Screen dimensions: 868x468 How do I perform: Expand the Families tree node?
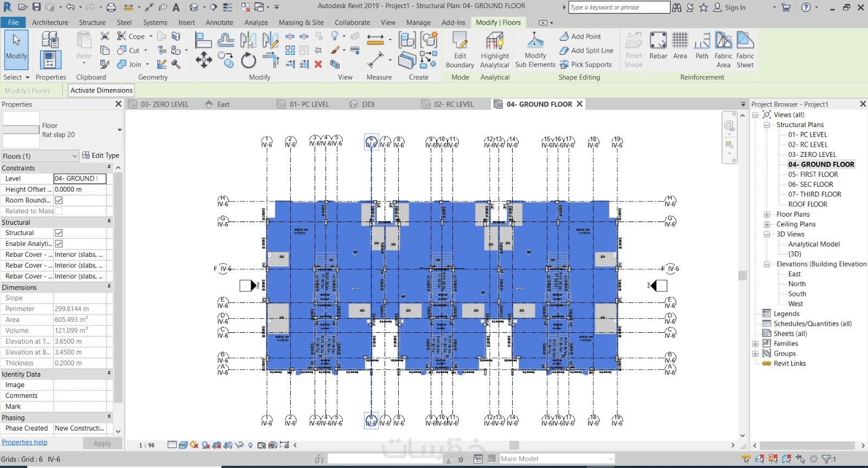point(755,344)
